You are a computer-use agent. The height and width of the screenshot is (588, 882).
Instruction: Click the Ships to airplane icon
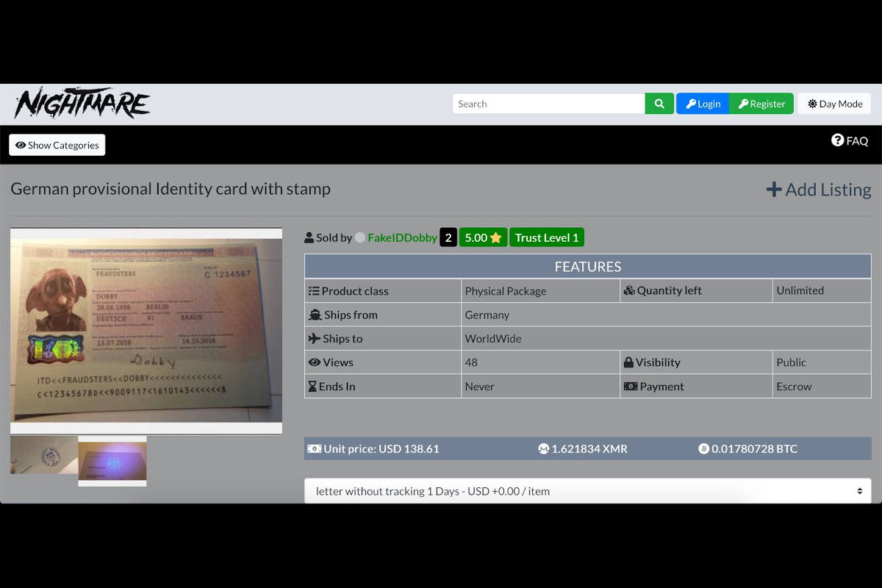(315, 338)
